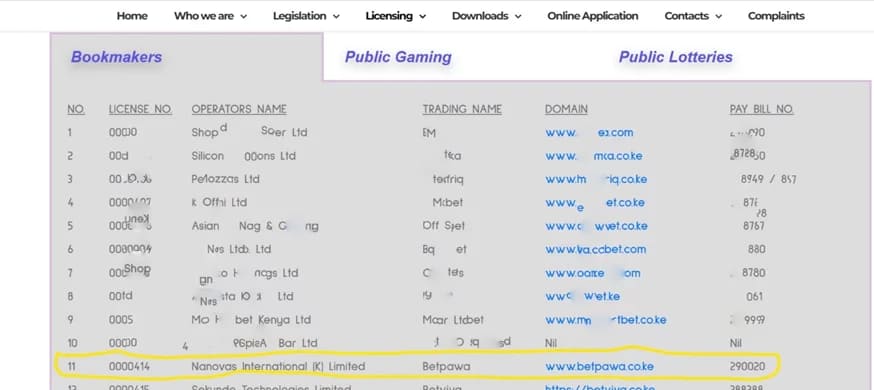Screen dimensions: 874x390
Task: Switch to the Public Lotteries tab
Action: pyautogui.click(x=676, y=57)
